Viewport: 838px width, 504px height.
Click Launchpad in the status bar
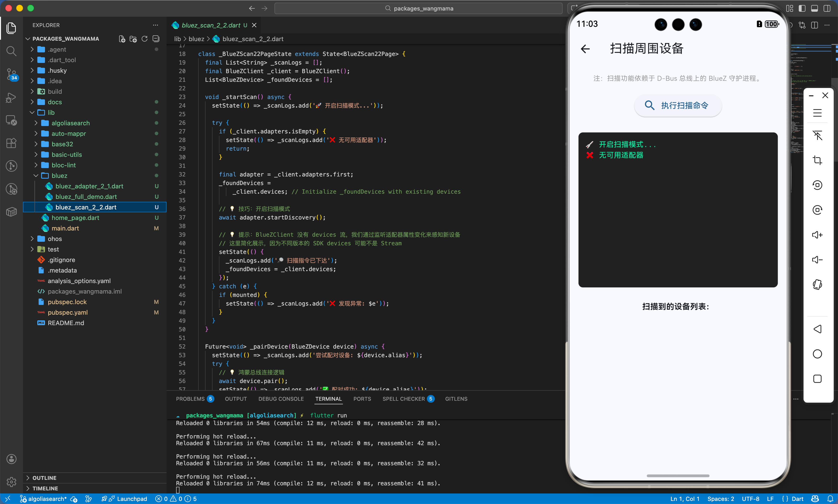tap(132, 499)
